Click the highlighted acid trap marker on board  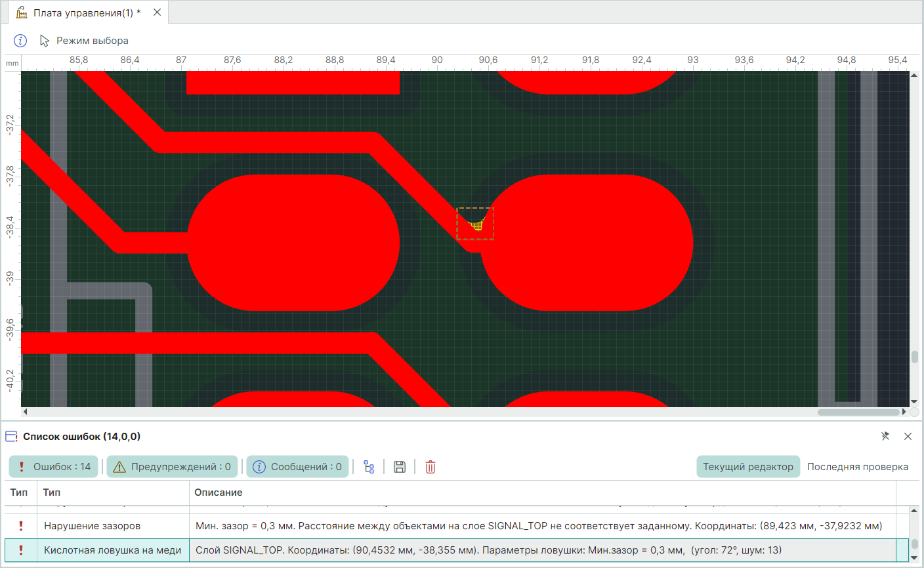tap(476, 225)
